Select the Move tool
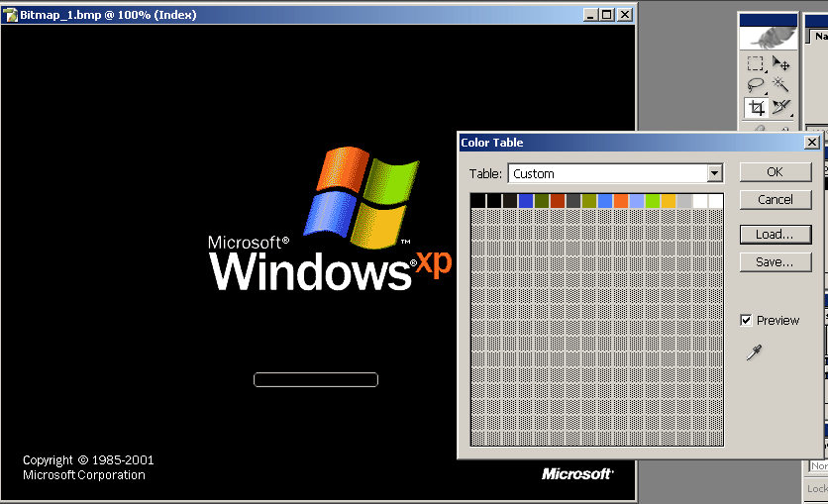 coord(780,63)
